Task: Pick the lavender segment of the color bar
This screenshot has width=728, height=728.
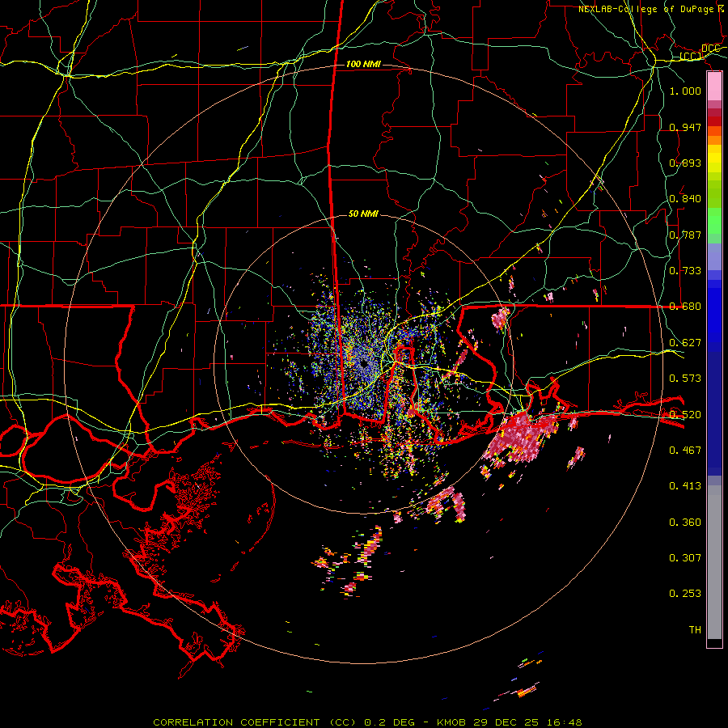Action: coord(714,256)
